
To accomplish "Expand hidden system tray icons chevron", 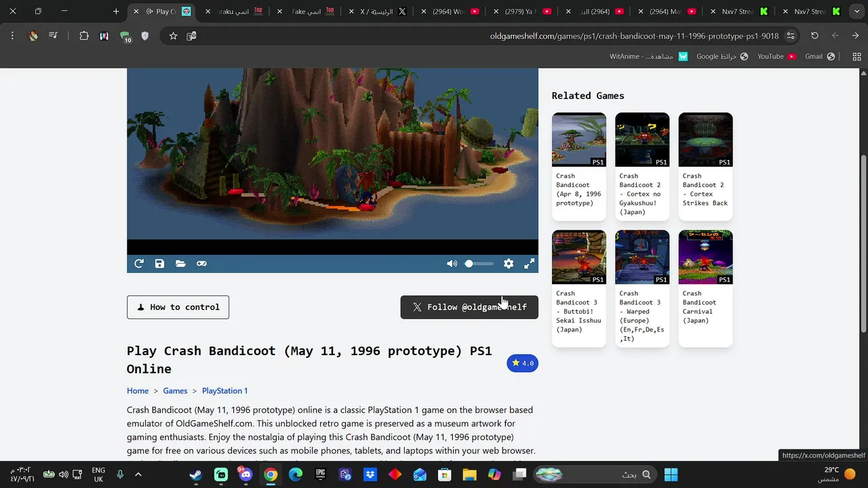I will tap(138, 474).
